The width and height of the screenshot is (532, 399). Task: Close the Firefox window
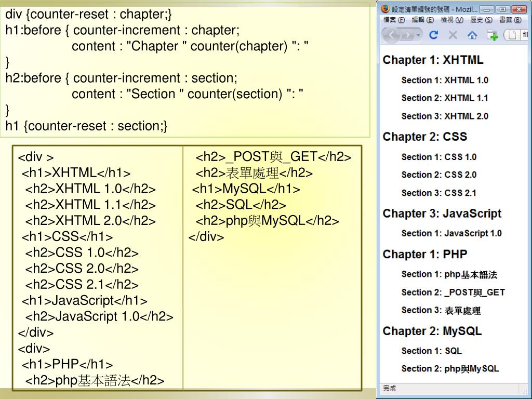[x=519, y=9]
